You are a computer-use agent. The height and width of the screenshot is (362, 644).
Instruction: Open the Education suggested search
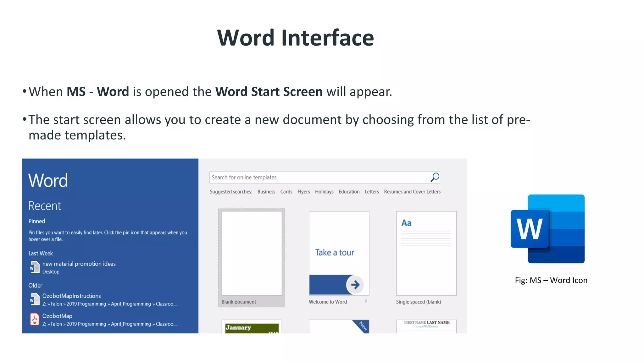(349, 192)
